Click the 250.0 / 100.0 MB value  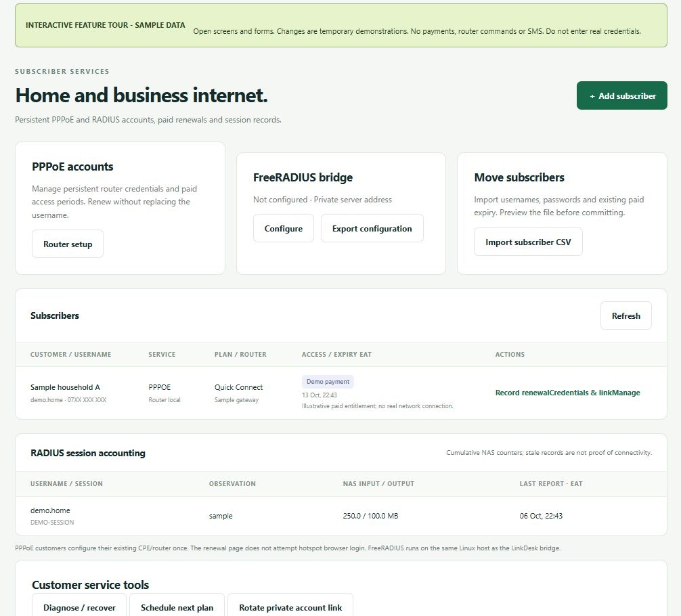click(370, 516)
